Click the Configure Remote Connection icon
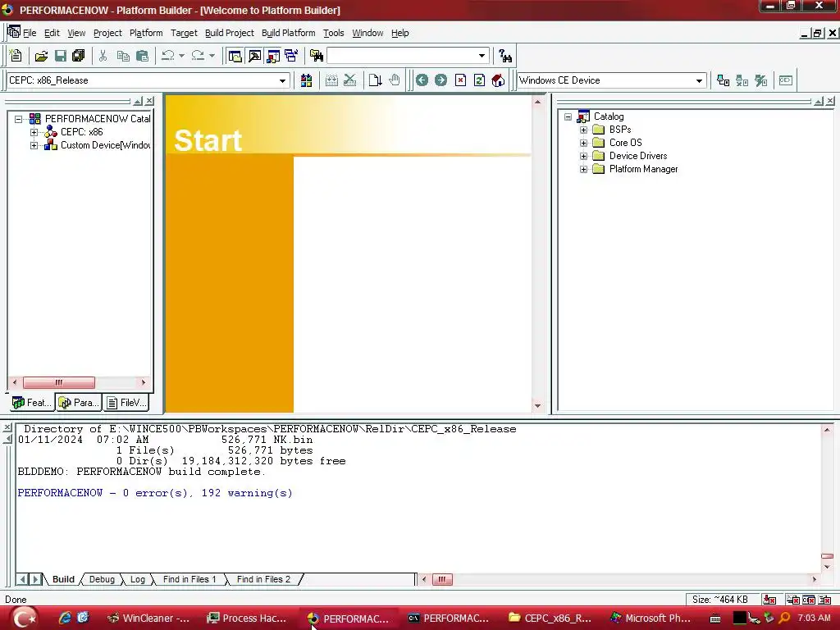Image resolution: width=840 pixels, height=630 pixels. 761,80
